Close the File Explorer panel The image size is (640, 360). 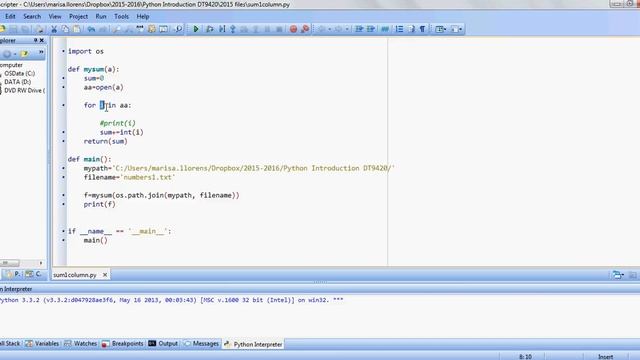tap(42, 40)
